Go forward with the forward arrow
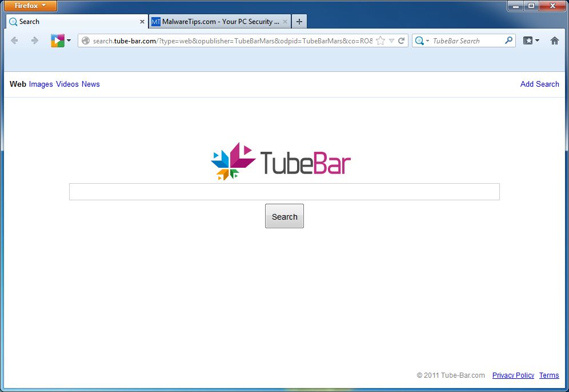The width and height of the screenshot is (569, 392). [x=35, y=41]
